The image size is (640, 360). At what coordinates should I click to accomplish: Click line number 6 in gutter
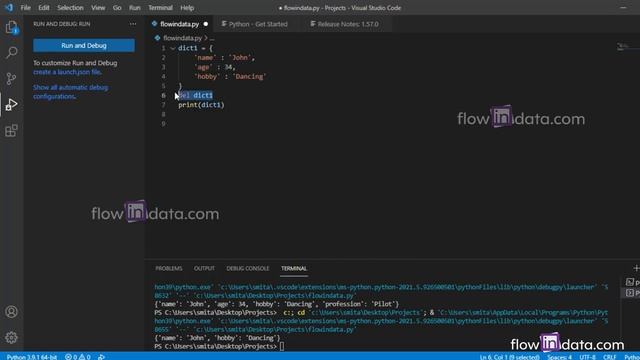(x=163, y=96)
